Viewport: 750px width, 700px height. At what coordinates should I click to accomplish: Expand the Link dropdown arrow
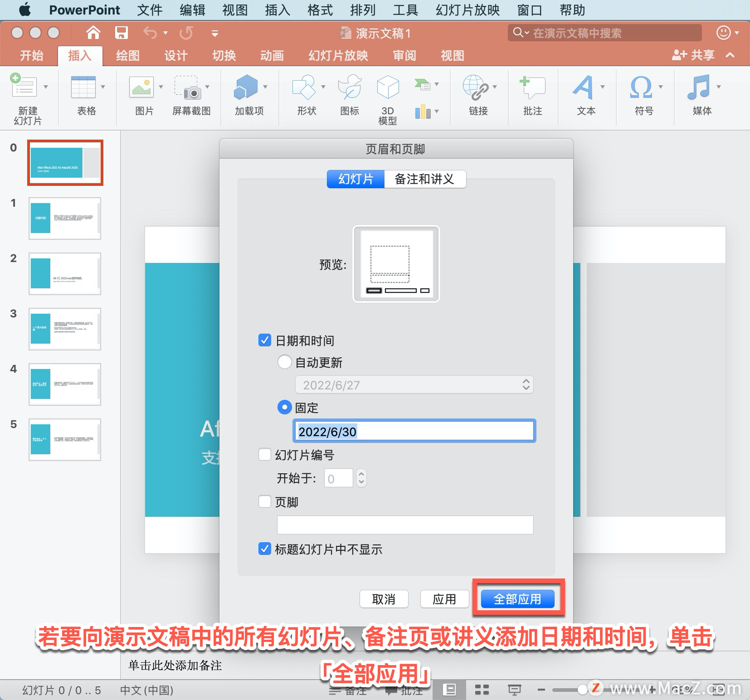pos(495,87)
